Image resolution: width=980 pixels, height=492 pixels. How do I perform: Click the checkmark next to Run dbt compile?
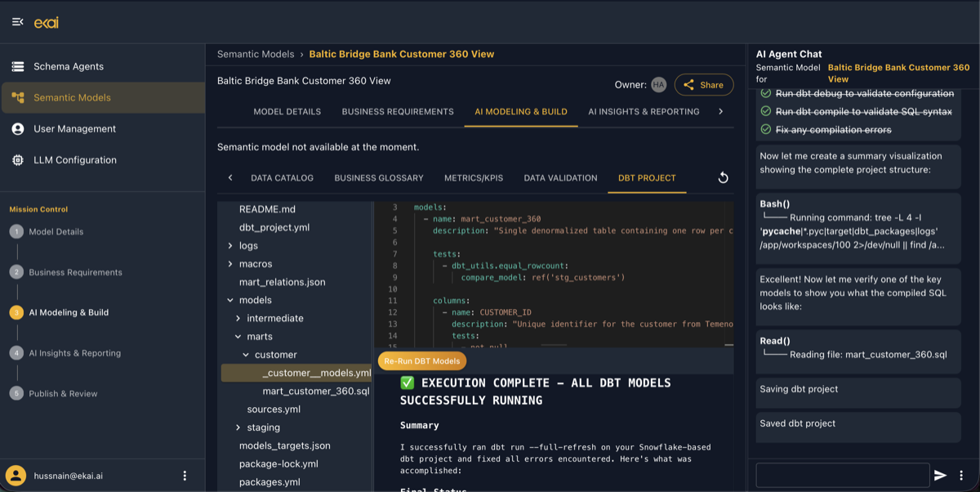pos(766,111)
